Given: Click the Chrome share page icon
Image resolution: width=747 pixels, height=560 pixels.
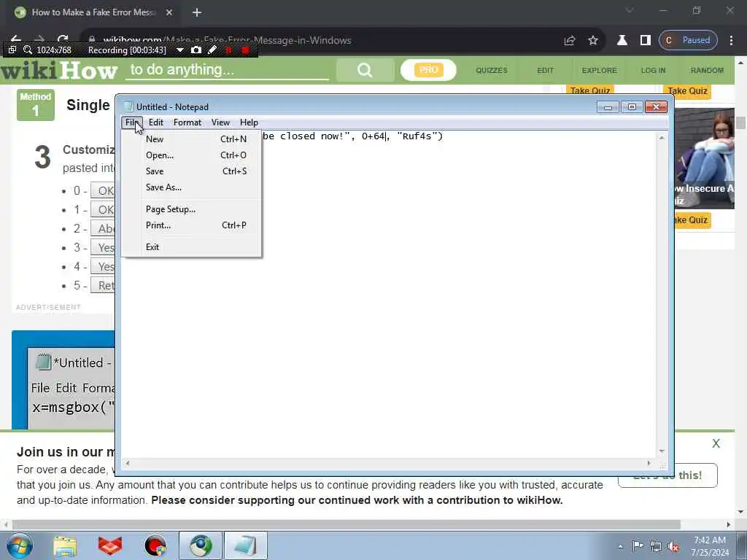Looking at the screenshot, I should click(569, 41).
